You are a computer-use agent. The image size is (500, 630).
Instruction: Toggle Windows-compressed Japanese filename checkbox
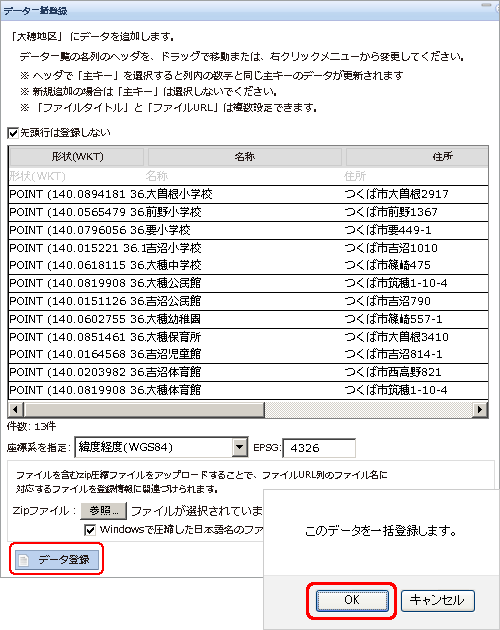90,530
